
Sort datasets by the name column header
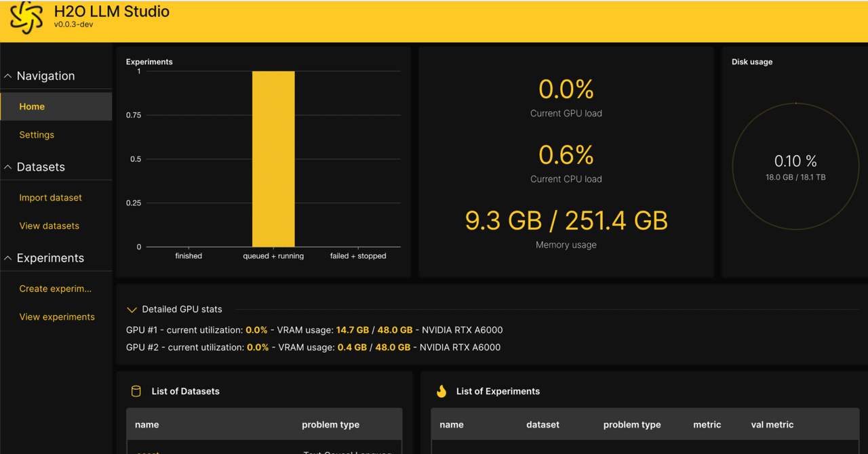tap(146, 425)
